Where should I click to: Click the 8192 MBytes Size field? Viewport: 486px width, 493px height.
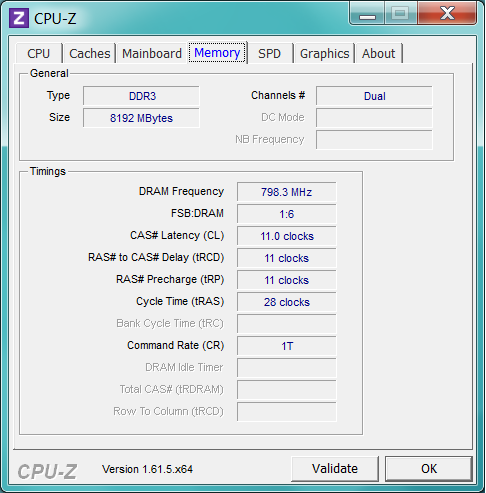141,118
